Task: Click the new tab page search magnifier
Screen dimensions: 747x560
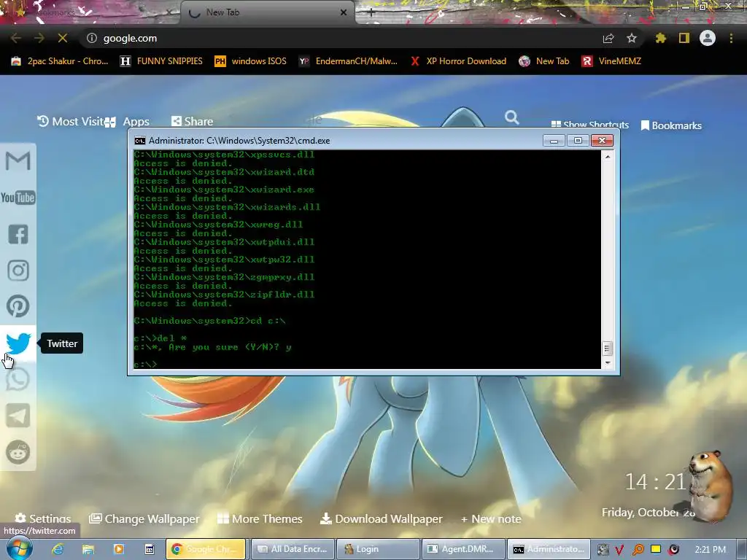Action: coord(512,117)
